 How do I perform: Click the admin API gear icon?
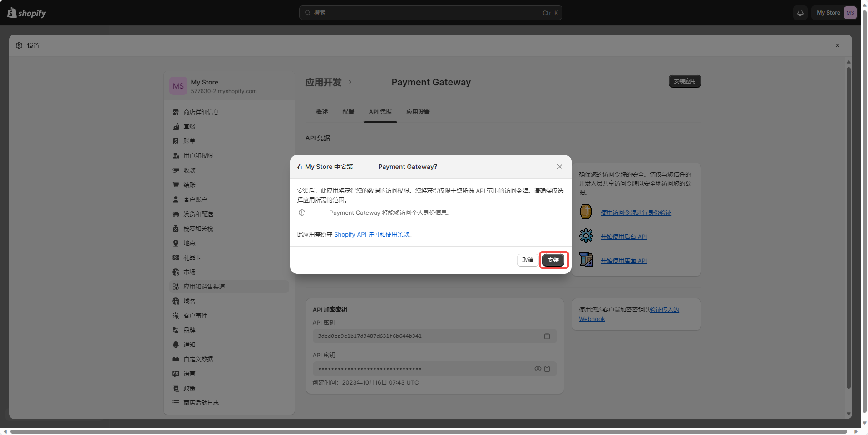586,236
